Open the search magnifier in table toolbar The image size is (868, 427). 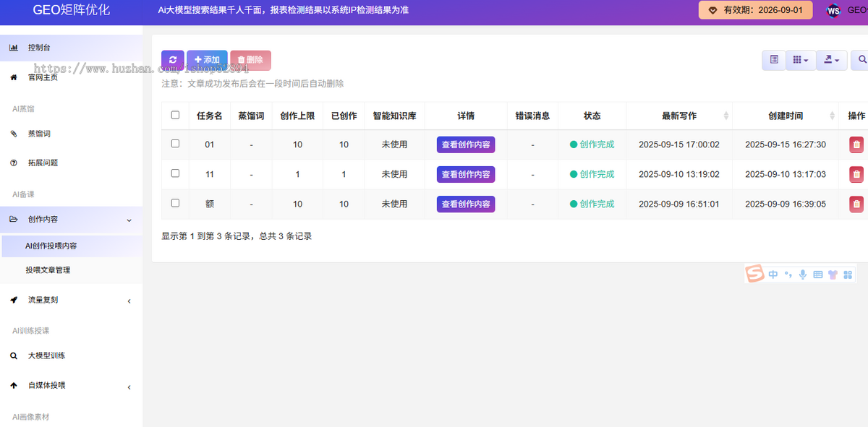pos(861,60)
